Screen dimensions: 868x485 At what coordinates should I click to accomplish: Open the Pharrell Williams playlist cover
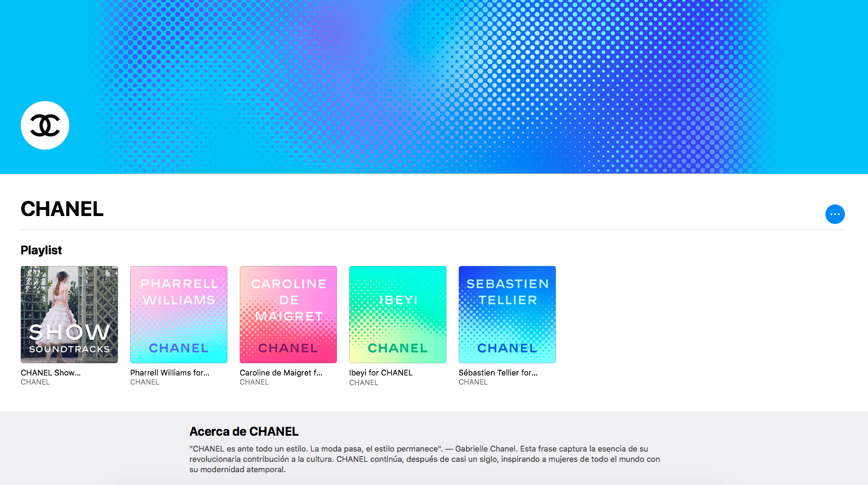click(179, 315)
